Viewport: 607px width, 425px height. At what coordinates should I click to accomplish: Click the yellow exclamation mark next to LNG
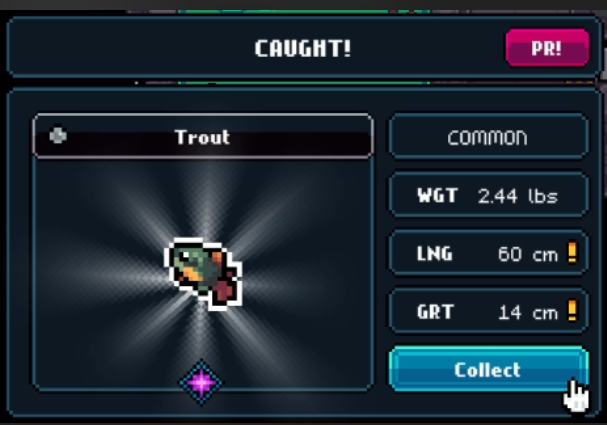coord(572,252)
